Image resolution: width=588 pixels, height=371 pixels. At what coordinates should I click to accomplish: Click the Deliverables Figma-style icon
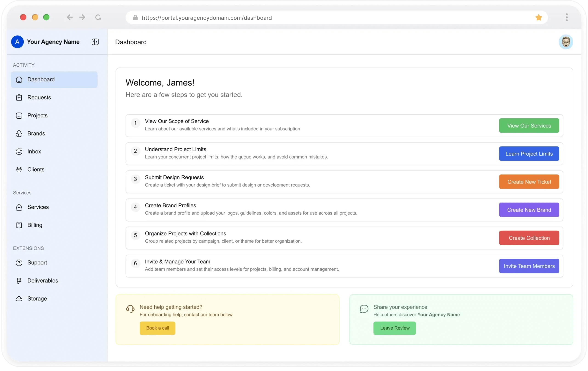pyautogui.click(x=19, y=281)
